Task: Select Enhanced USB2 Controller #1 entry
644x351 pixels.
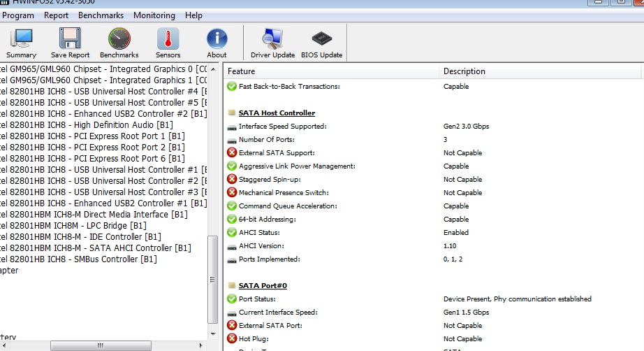Action: pos(103,203)
